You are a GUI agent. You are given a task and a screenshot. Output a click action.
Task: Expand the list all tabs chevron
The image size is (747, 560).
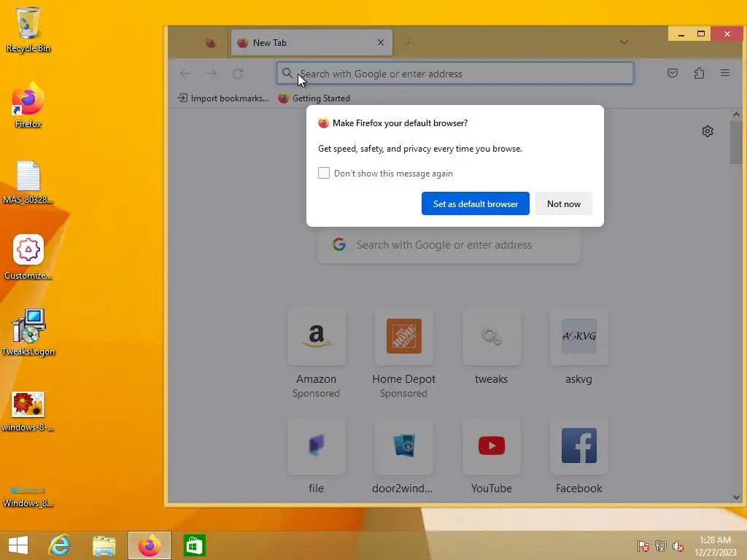tap(624, 42)
